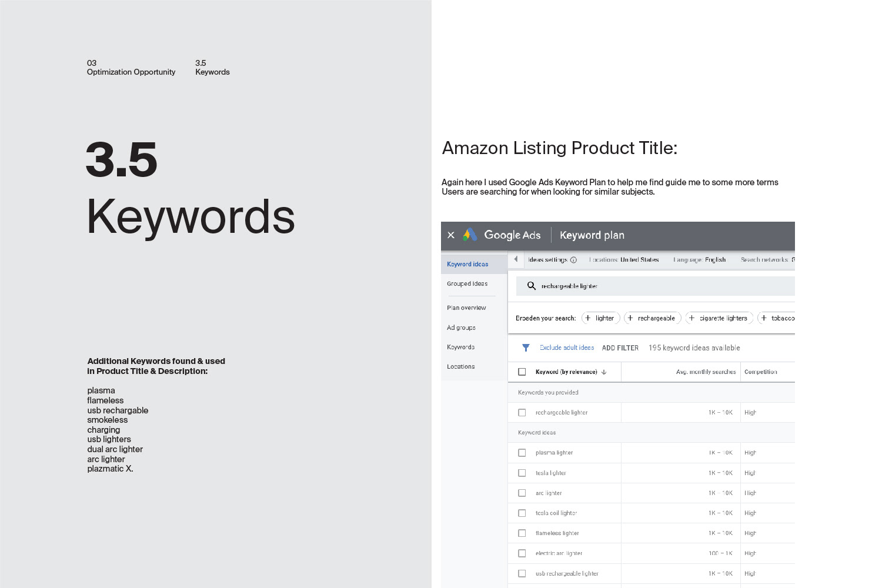Check the 'tesla lighter' keyword checkbox
882x588 pixels.
pos(522,473)
